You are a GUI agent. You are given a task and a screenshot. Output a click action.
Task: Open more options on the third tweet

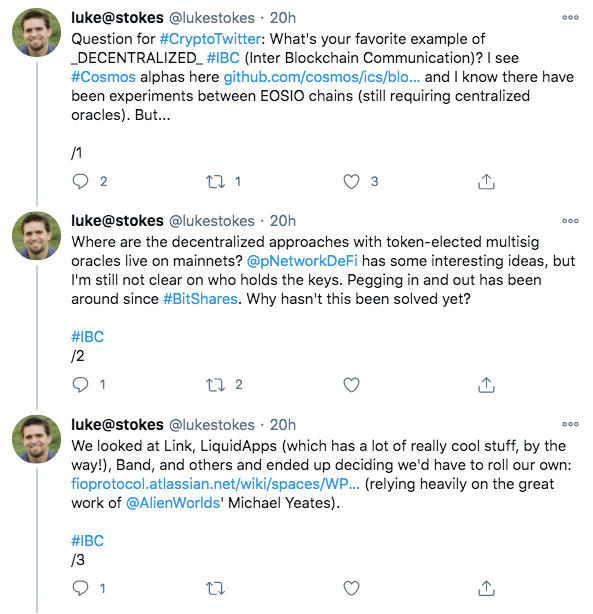(x=570, y=424)
